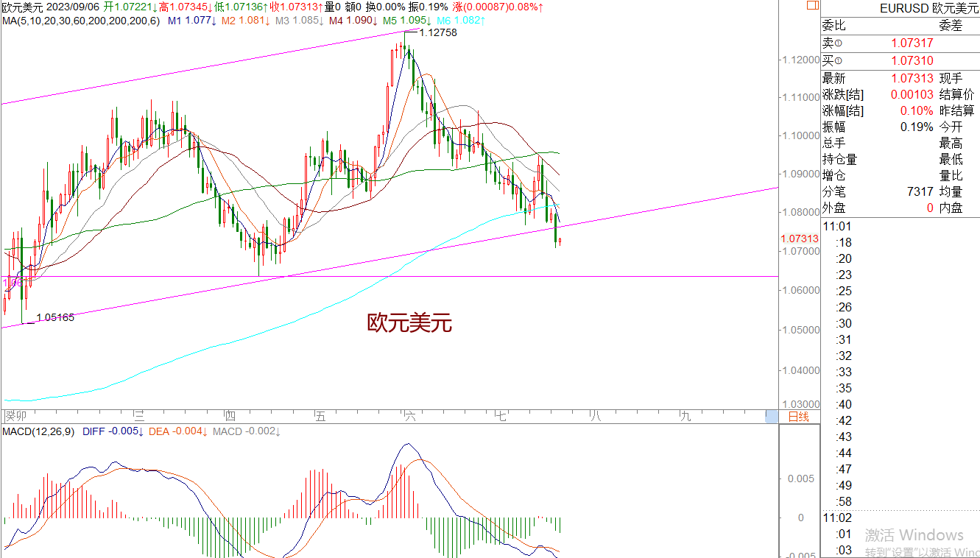
Task: Click the 六 month marker on time axis
Action: pyautogui.click(x=410, y=417)
